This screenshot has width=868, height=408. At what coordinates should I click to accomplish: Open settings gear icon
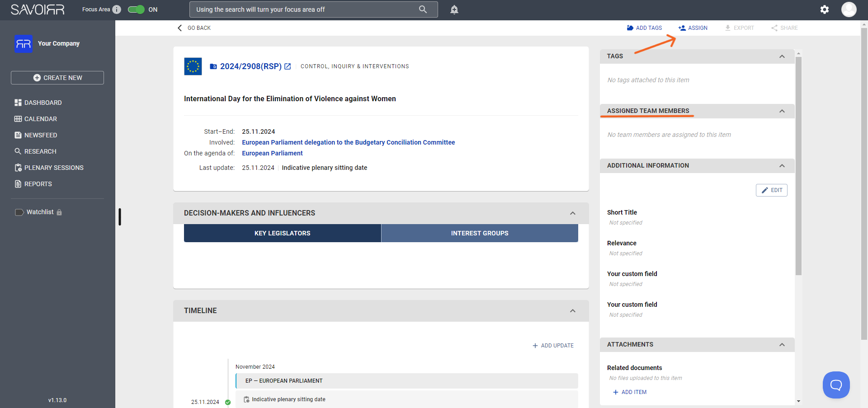(825, 9)
